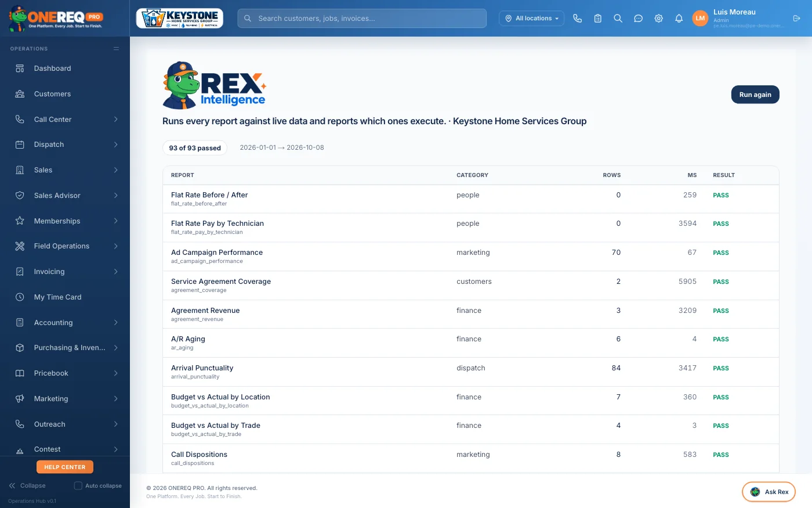This screenshot has width=812, height=508.
Task: Click the Dashboard icon in the sidebar
Action: 20,69
